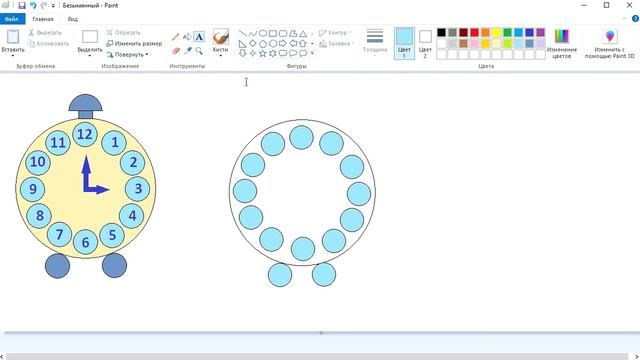Open the Thickness (Толщина) dropdown
Image resolution: width=640 pixels, height=360 pixels.
click(x=375, y=41)
